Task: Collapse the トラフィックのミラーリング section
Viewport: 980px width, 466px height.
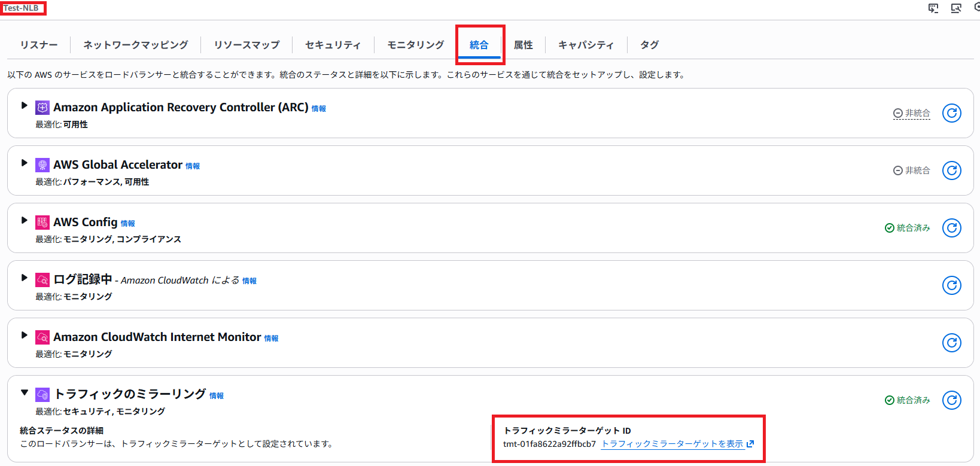Action: pos(25,392)
